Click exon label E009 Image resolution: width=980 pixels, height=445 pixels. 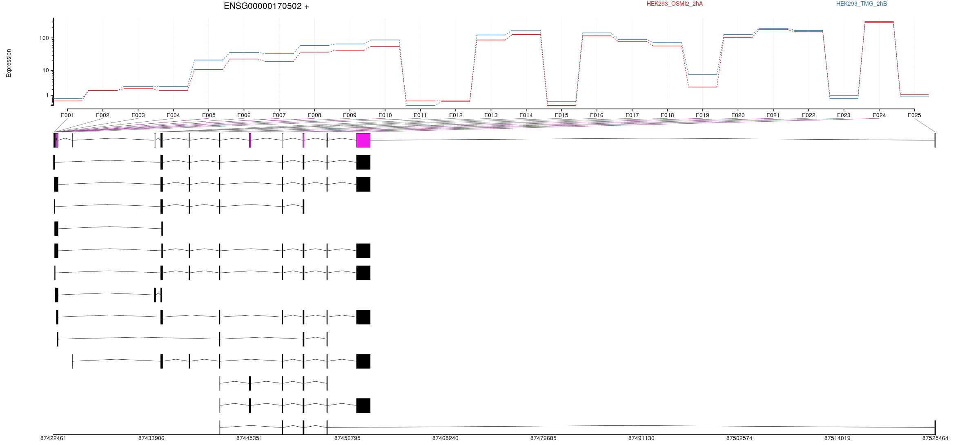point(350,115)
